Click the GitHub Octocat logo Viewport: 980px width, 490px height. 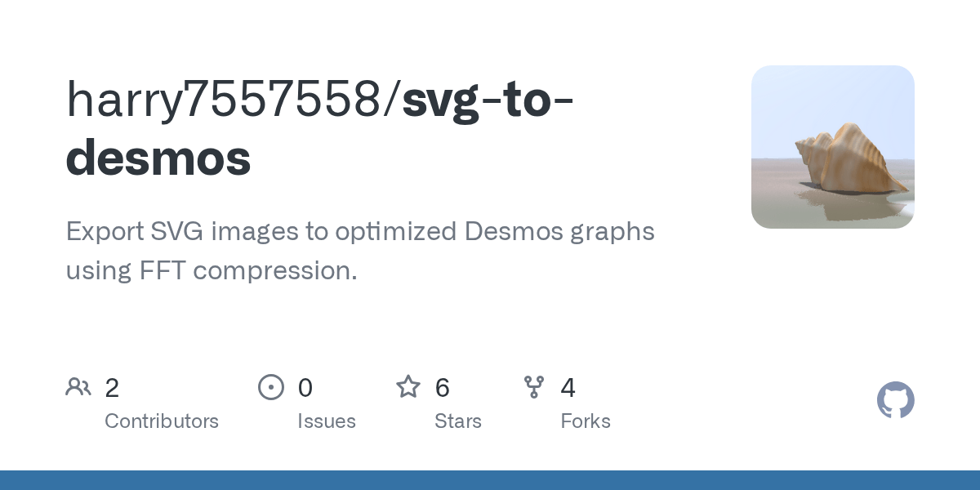pos(896,400)
